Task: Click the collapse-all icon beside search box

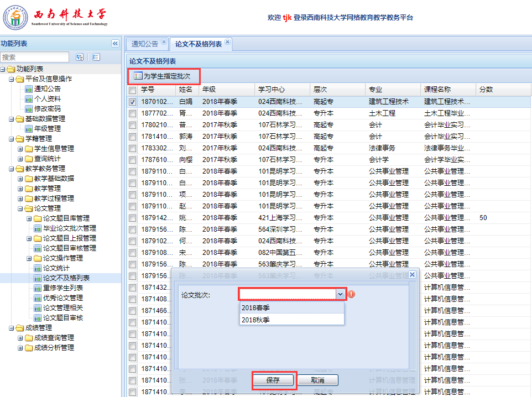Action: 96,57
